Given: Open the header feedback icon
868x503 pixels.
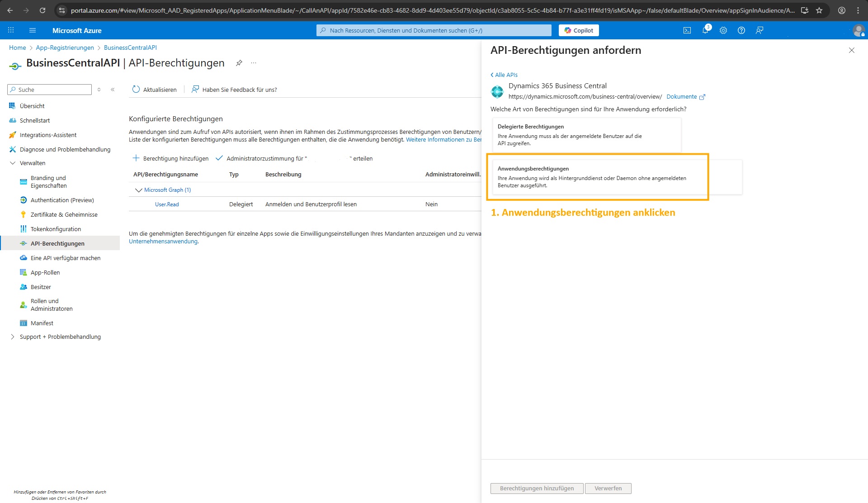Looking at the screenshot, I should pyautogui.click(x=759, y=30).
